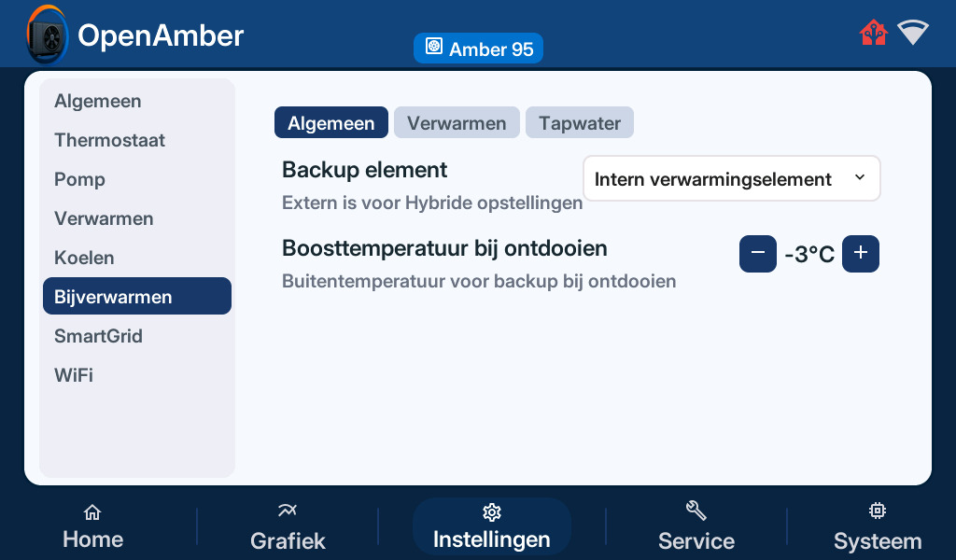Click the Instellingen gear icon
Viewport: 956px width, 560px height.
tap(491, 512)
